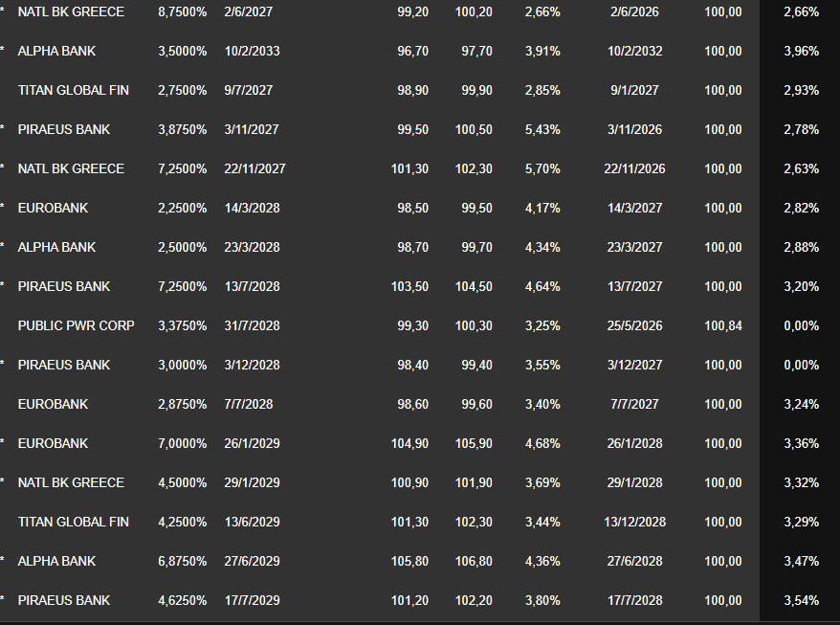The image size is (840, 625).
Task: Select ask price 97,70
Action: (476, 51)
